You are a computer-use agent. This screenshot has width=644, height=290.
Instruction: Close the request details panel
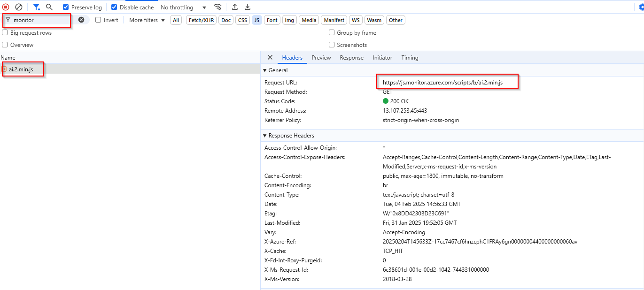pos(270,57)
